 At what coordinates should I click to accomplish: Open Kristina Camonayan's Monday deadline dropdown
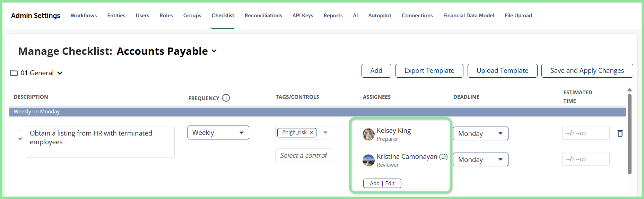[481, 159]
